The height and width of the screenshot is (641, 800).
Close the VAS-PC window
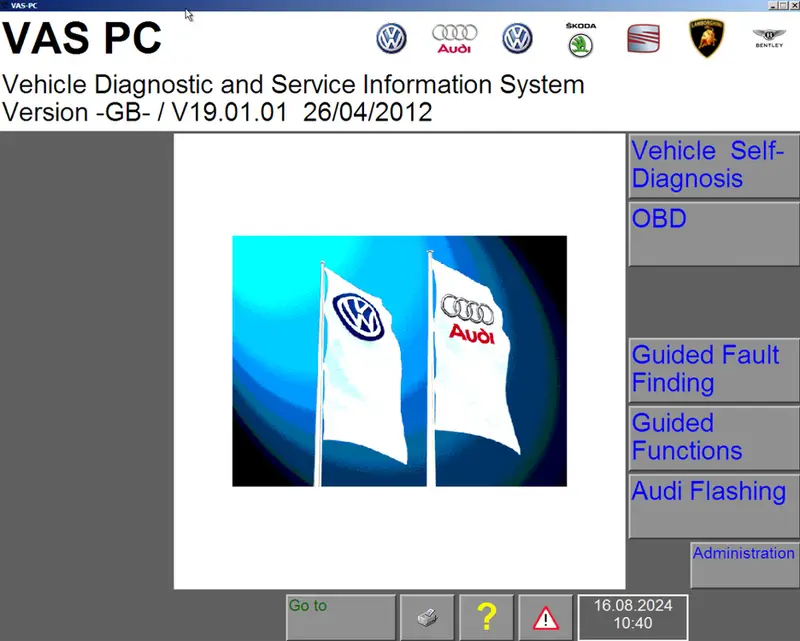[x=794, y=6]
